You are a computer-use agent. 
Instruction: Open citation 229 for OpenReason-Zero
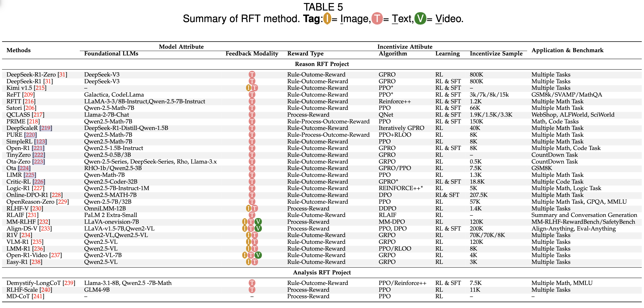(62, 202)
